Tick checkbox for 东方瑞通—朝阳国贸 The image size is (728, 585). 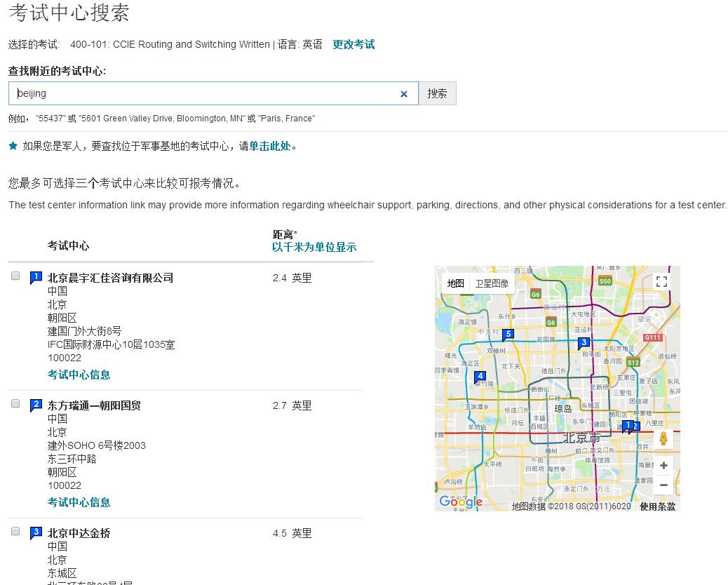(x=15, y=403)
